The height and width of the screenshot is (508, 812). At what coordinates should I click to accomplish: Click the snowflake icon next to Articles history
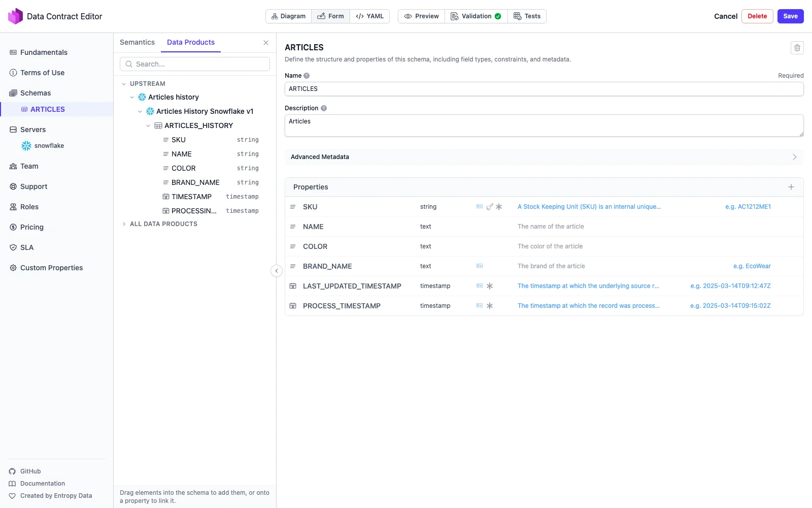142,97
